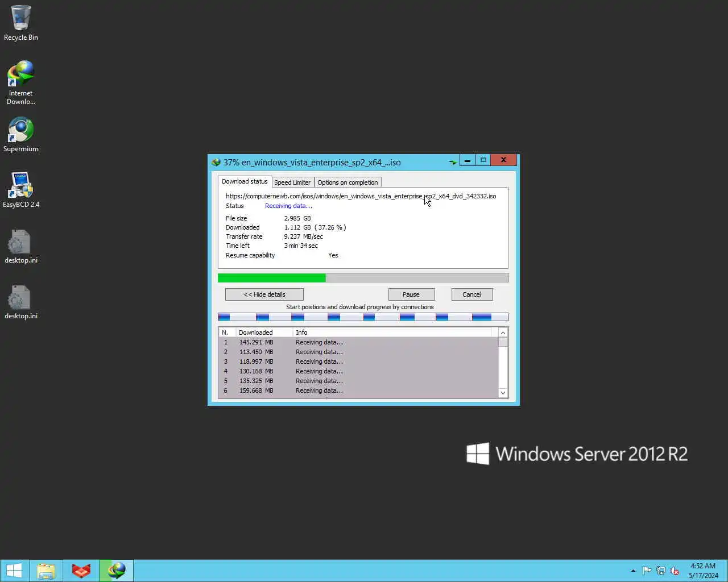Open the Recycle Bin desktop icon

[21, 23]
